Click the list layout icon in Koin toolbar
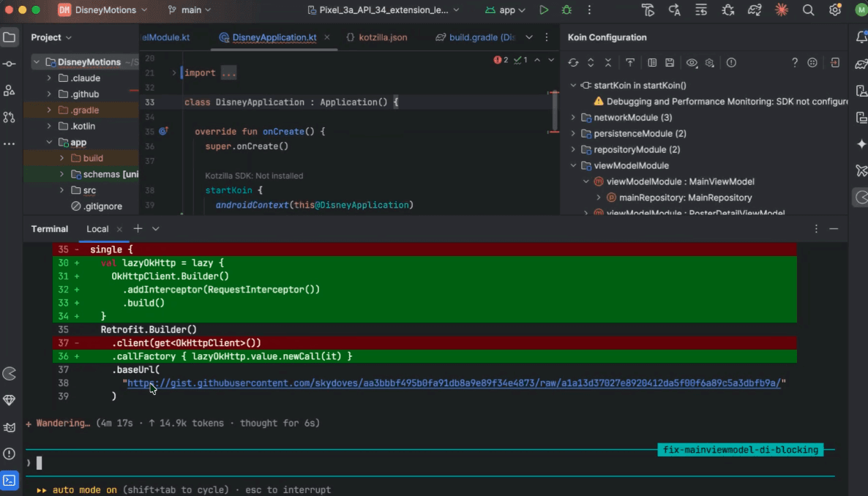Image resolution: width=868 pixels, height=496 pixels. tap(652, 63)
